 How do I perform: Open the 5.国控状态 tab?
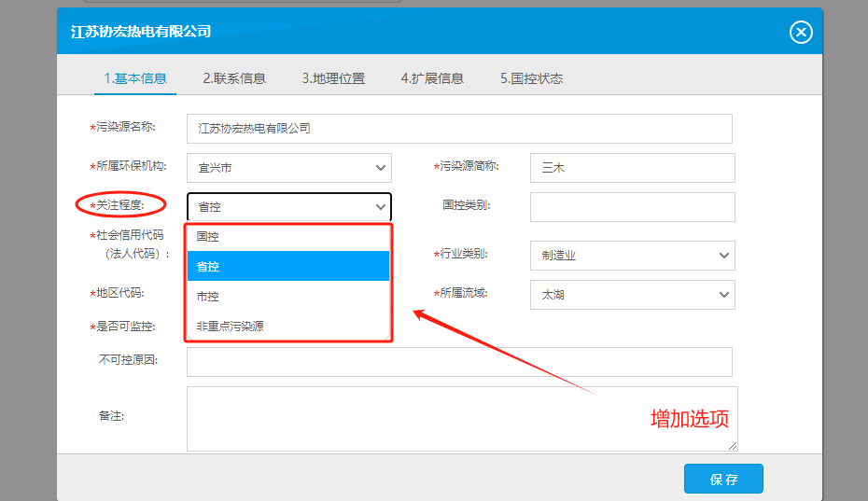531,78
